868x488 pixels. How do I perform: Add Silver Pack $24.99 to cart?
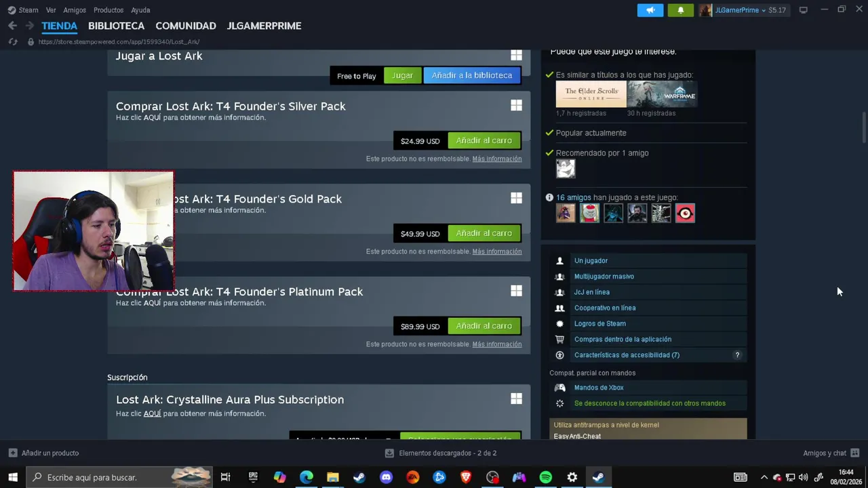click(x=484, y=140)
